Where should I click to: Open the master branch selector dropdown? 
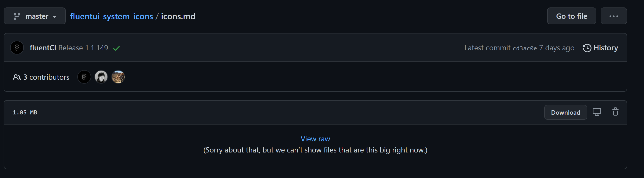coord(34,16)
